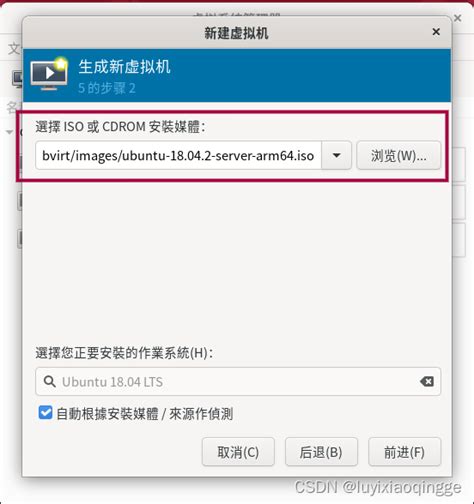Click the partially hidden toolbar monitor icon behind dialog

click(x=17, y=79)
